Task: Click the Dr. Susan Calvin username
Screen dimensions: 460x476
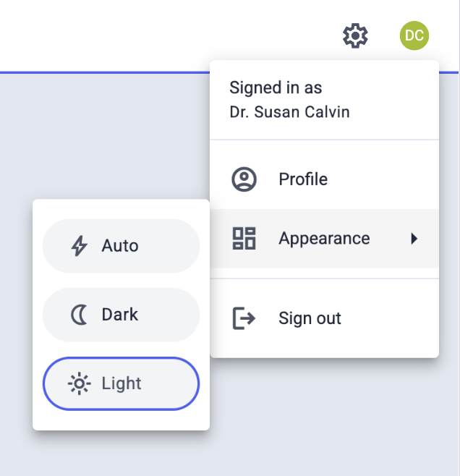Action: click(289, 113)
